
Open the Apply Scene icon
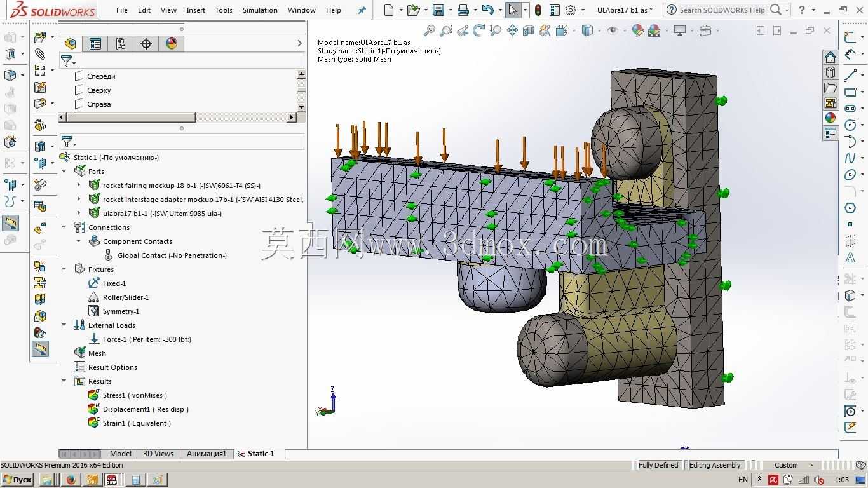pyautogui.click(x=654, y=30)
